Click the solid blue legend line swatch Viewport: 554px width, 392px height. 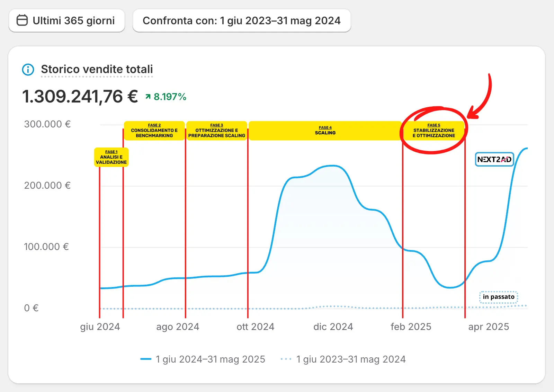click(x=146, y=359)
